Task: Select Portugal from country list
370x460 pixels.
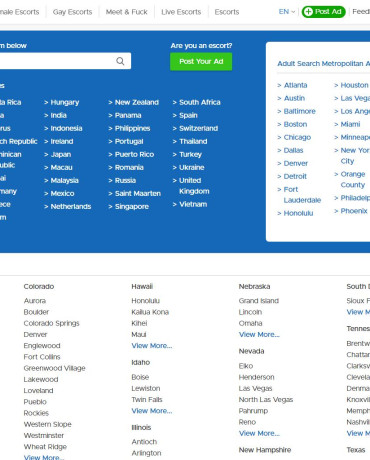Action: [x=129, y=141]
